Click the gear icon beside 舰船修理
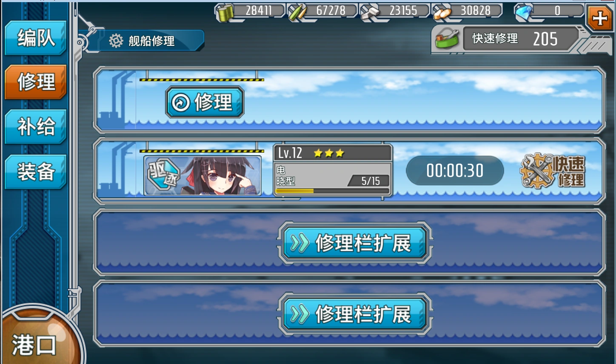This screenshot has width=616, height=364. 116,41
